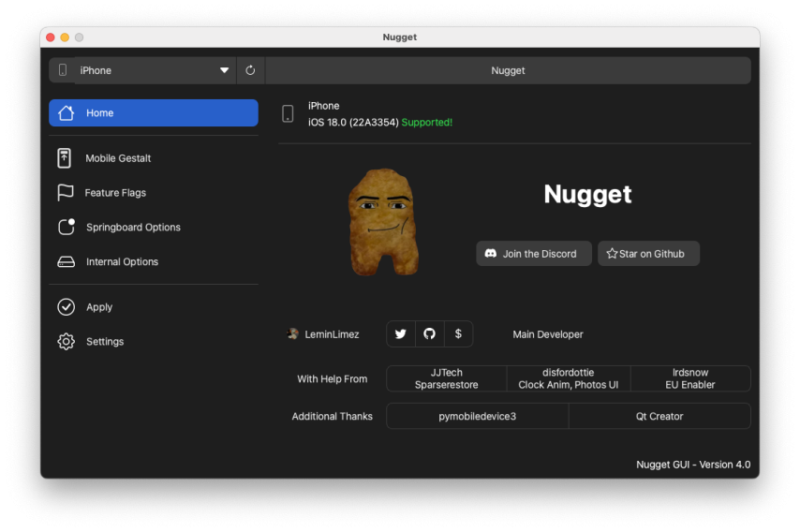Click the disfordottie Clock Anim credit button
This screenshot has height=532, width=800.
click(569, 378)
